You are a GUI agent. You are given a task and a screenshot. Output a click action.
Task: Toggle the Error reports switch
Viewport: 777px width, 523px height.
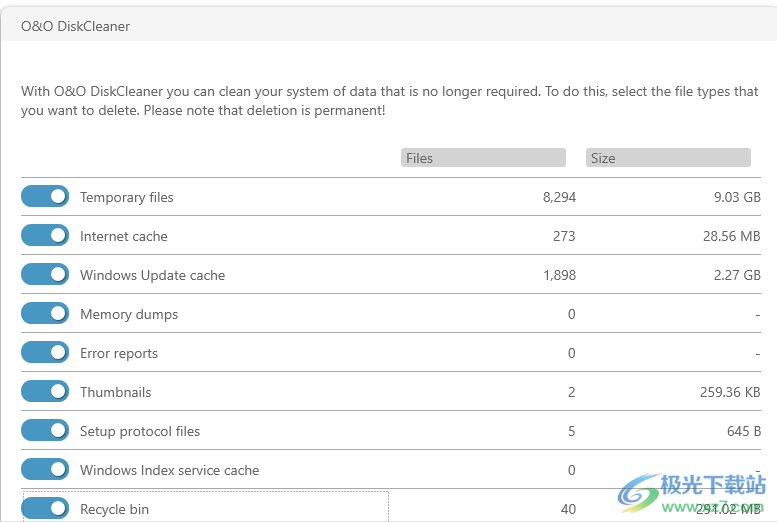pyautogui.click(x=45, y=352)
